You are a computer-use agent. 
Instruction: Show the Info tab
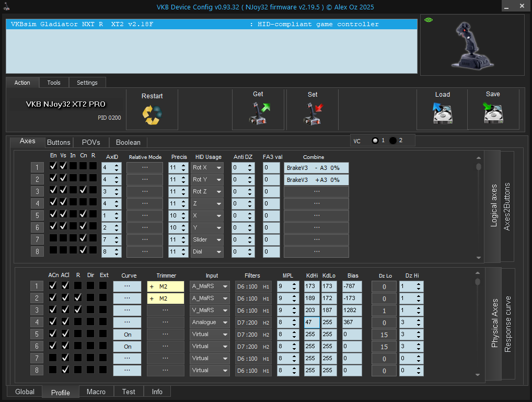[157, 392]
